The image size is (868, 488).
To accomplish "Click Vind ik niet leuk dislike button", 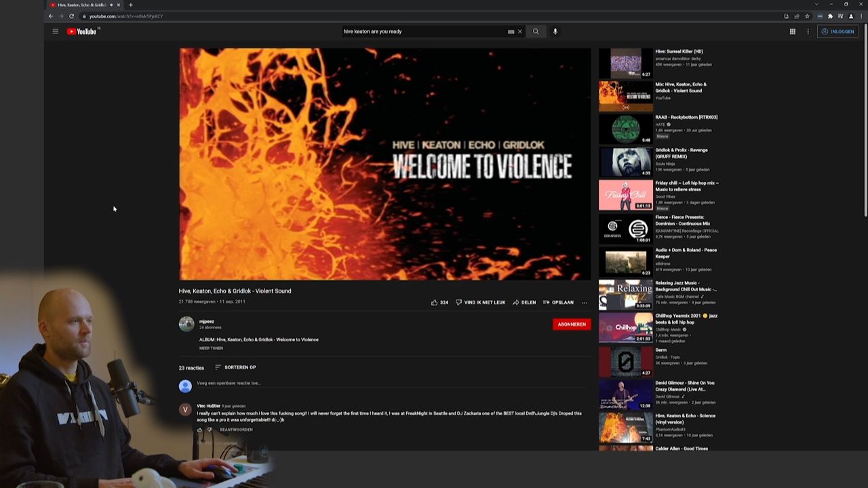I will pos(480,302).
